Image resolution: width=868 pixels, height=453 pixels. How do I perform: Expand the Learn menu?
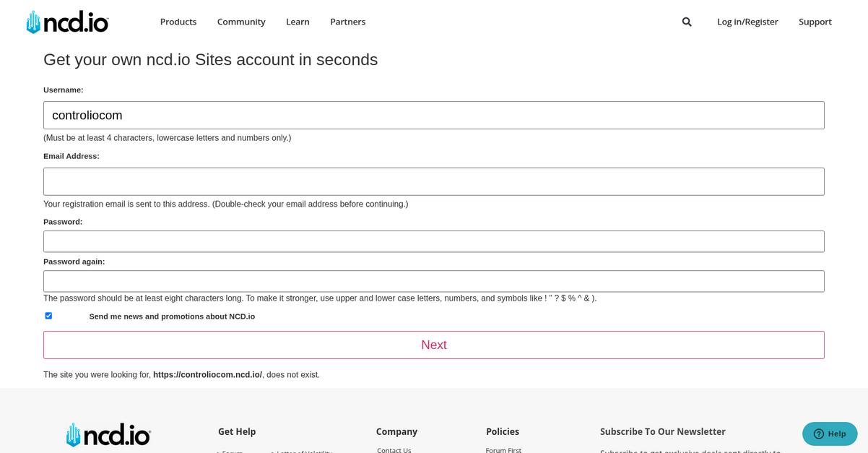pos(298,22)
